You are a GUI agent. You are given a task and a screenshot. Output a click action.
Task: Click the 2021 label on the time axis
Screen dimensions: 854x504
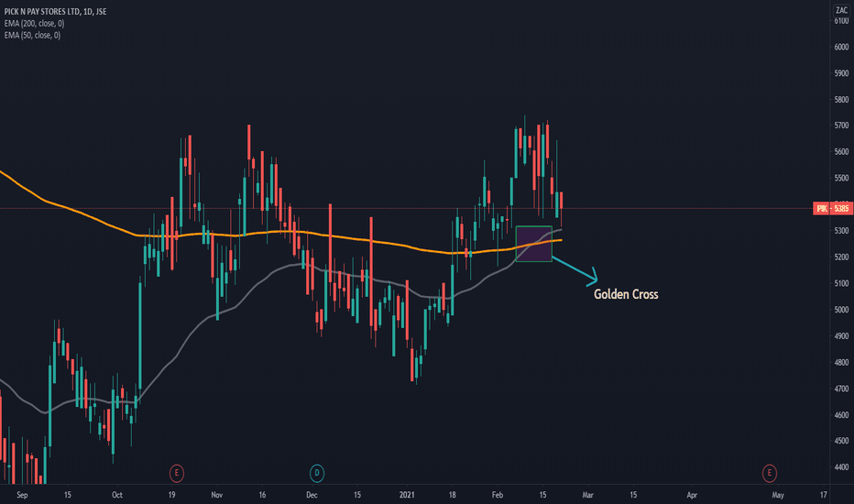click(407, 495)
